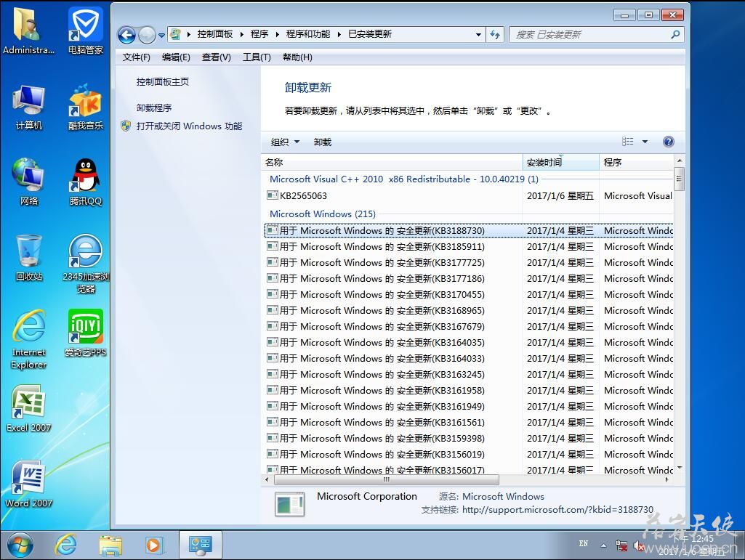This screenshot has height=560, width=745.
Task: Click the vertical scrollbar up arrow
Action: 680,161
